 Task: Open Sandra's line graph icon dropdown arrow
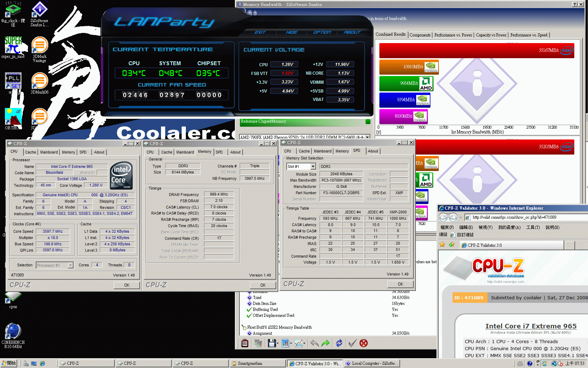pyautogui.click(x=304, y=343)
